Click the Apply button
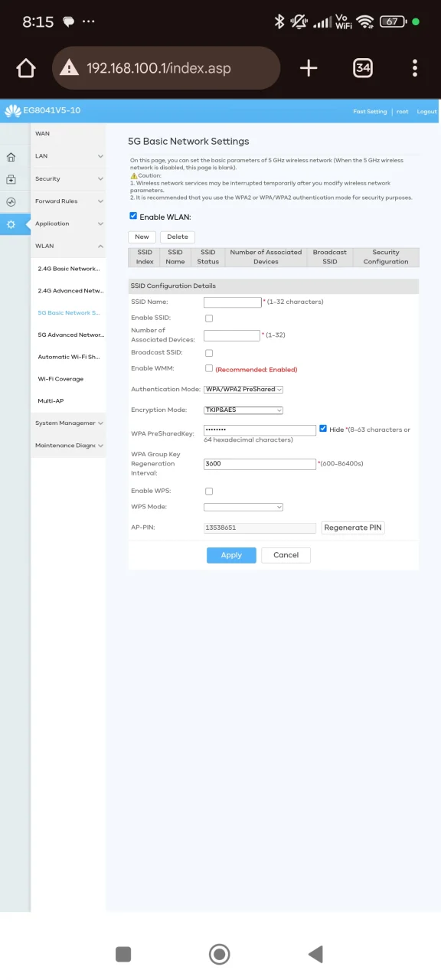Viewport: 441px width, 980px height. click(x=231, y=555)
